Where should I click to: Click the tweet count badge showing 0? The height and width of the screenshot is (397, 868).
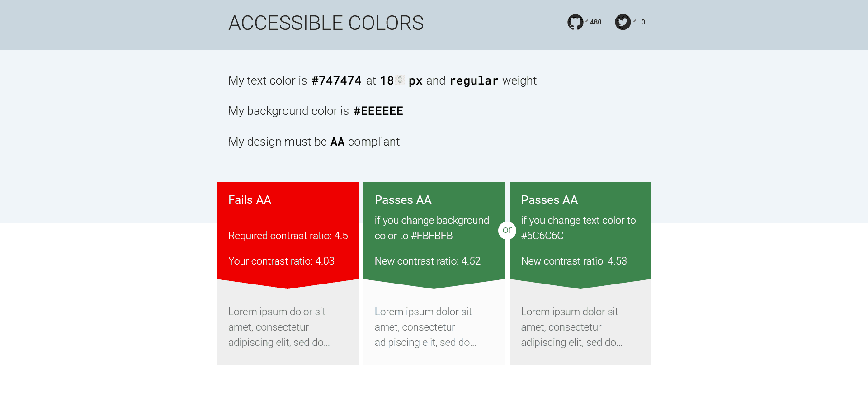[x=644, y=21]
